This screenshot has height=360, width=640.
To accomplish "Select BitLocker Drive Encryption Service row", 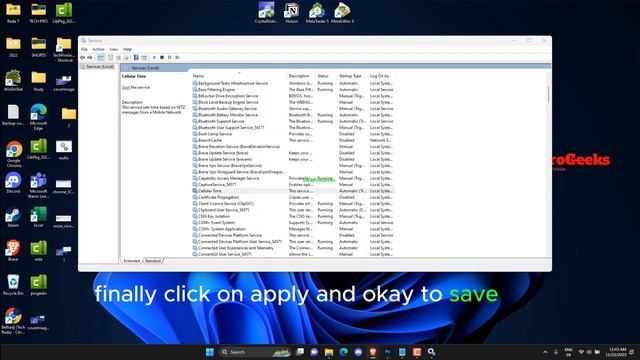I will (x=292, y=96).
